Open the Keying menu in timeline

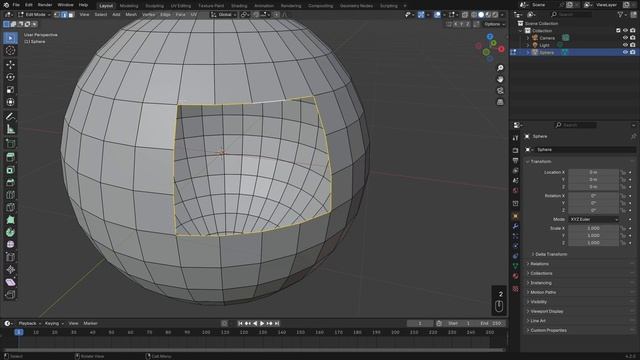click(x=54, y=324)
